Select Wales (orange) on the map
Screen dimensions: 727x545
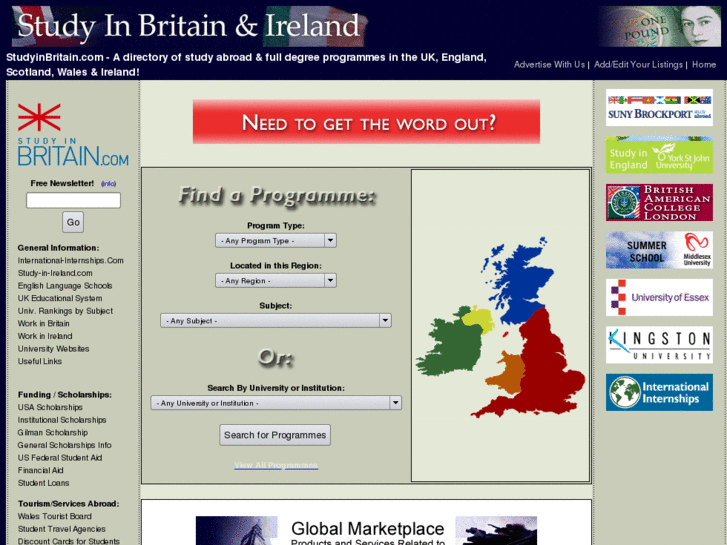point(508,376)
